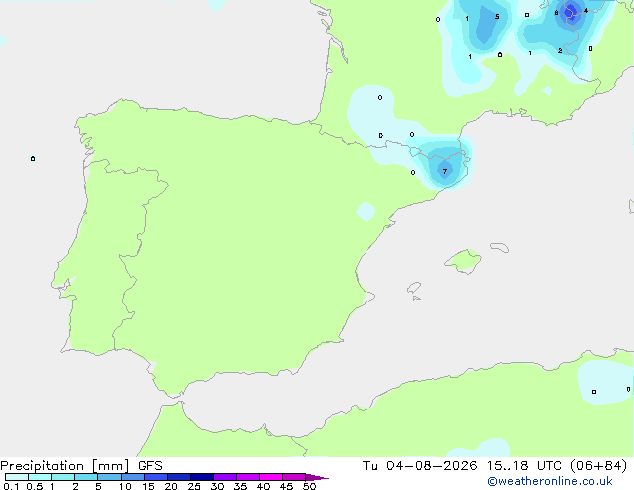The width and height of the screenshot is (634, 490).
Task: Click the 20–25 mm dark blue swatch
Action: (x=179, y=477)
